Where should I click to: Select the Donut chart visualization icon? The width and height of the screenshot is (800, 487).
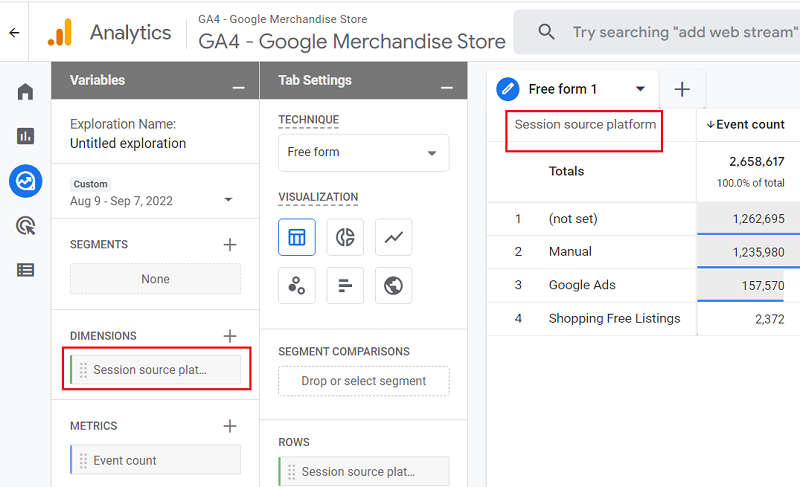coord(345,237)
